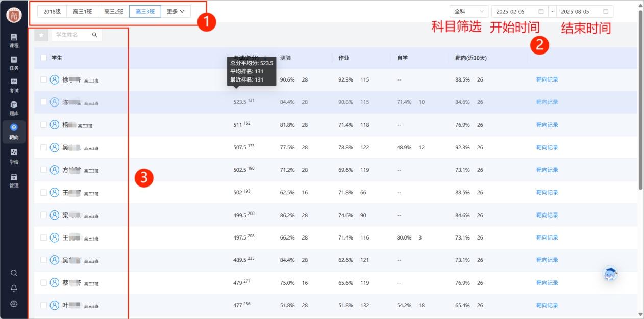Switch to the 高三1班 tab

coord(82,11)
